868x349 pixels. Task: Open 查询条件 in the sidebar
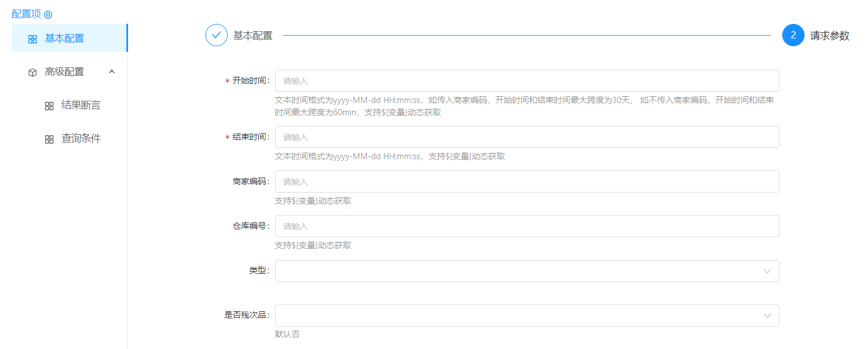pyautogui.click(x=81, y=139)
